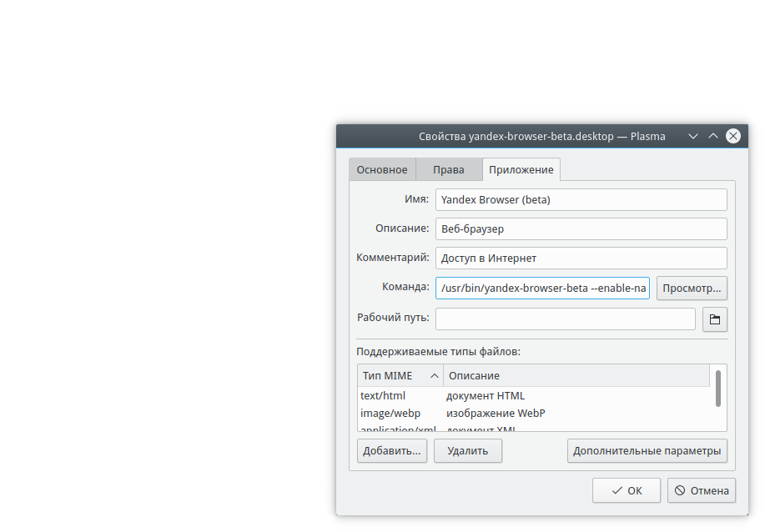
Task: Cancel with the Отмена button
Action: pos(701,490)
